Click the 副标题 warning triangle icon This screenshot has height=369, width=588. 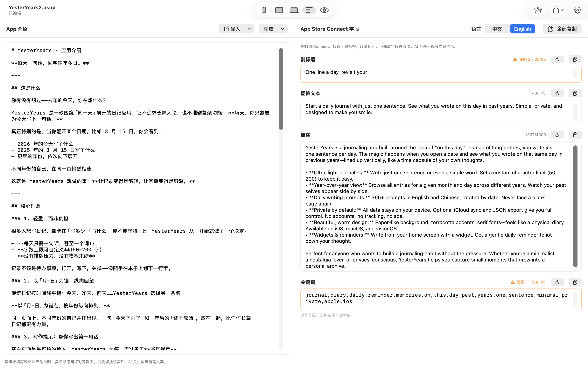(x=515, y=59)
